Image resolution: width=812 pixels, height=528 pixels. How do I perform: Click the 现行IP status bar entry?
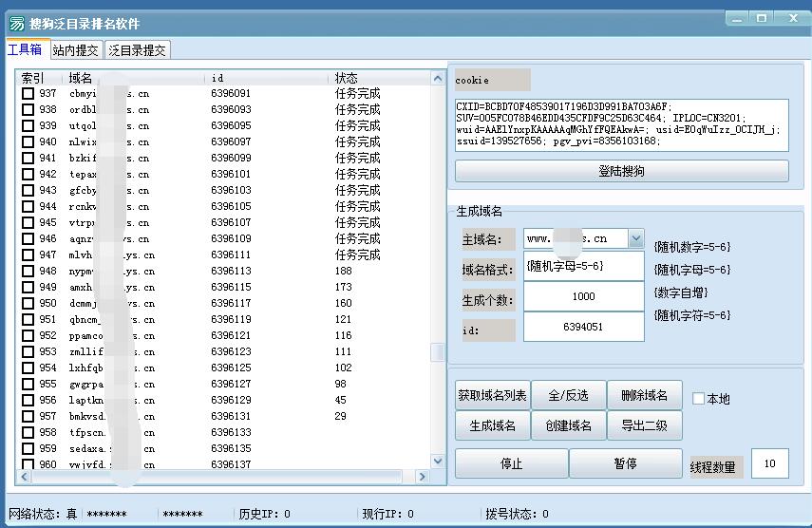coord(387,514)
